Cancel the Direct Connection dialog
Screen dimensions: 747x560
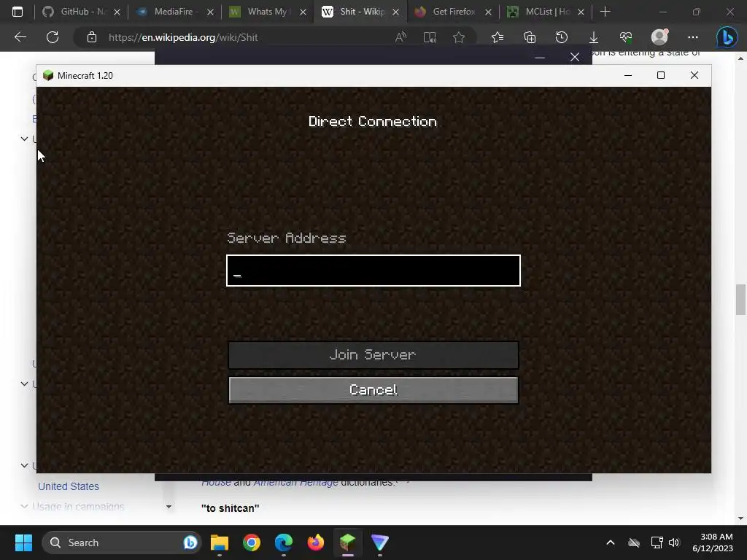click(373, 390)
